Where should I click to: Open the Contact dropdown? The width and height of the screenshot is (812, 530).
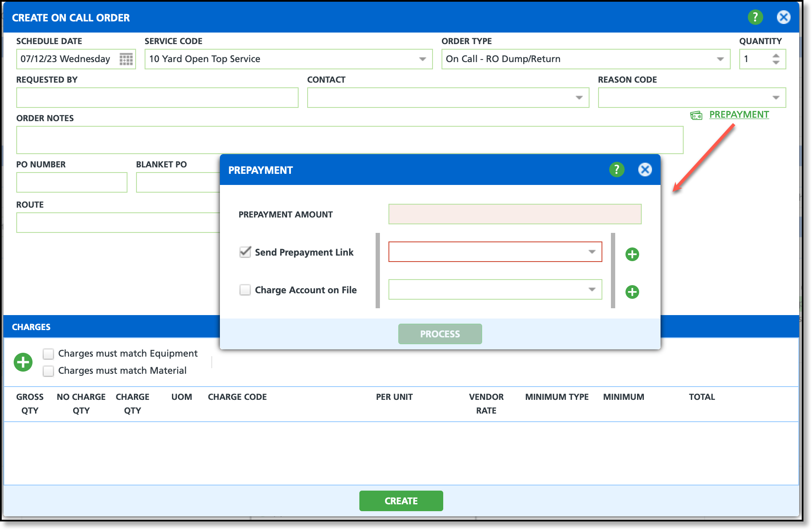click(579, 98)
